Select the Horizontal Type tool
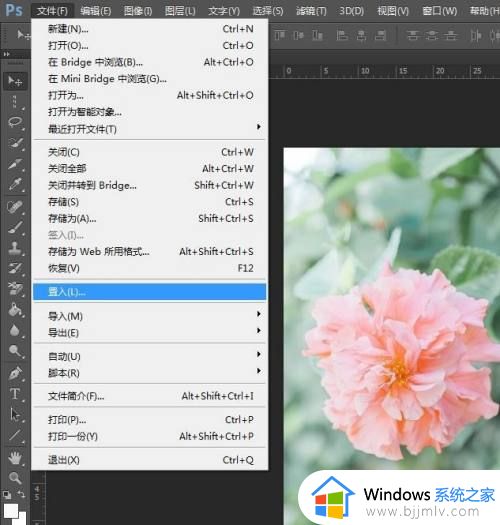 [x=15, y=394]
